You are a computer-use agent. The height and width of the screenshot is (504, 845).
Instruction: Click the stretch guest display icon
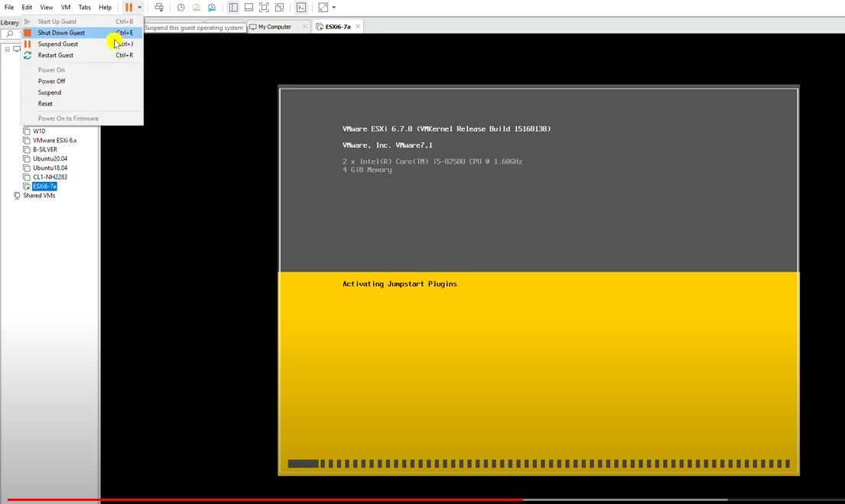click(x=323, y=8)
